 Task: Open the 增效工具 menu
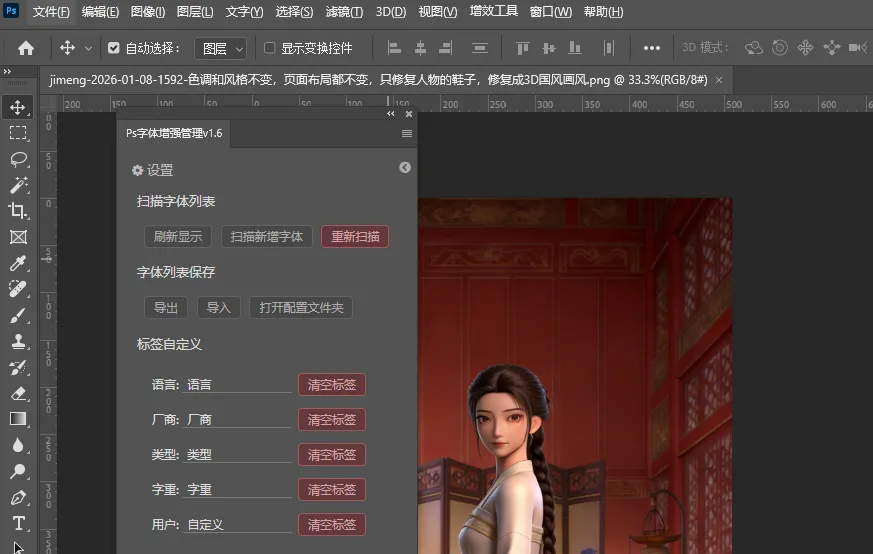click(493, 12)
